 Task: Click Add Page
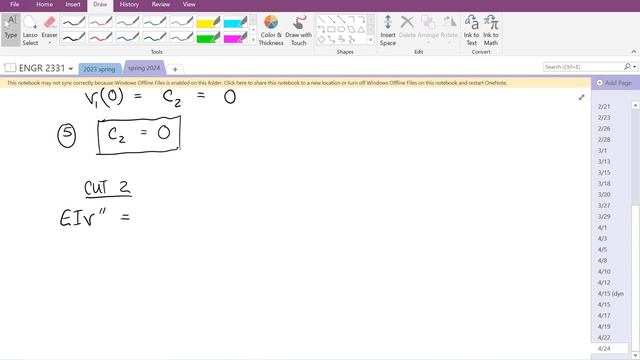614,83
